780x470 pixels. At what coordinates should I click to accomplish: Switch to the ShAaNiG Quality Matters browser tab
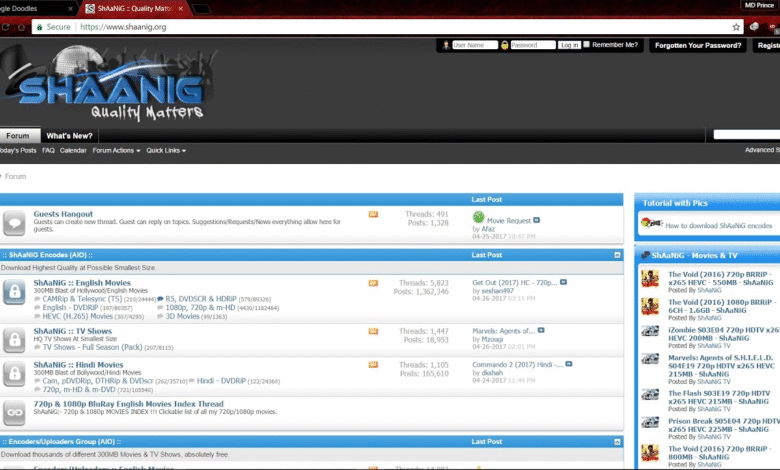[x=134, y=8]
